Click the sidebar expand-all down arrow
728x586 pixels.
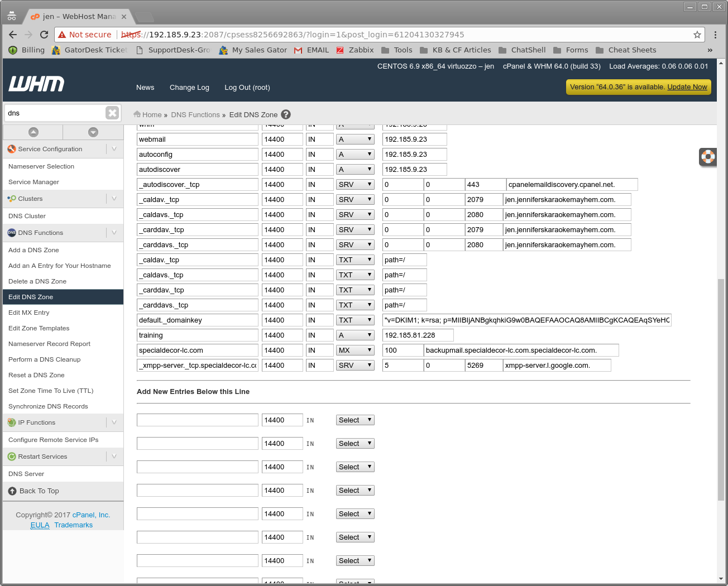(x=93, y=132)
